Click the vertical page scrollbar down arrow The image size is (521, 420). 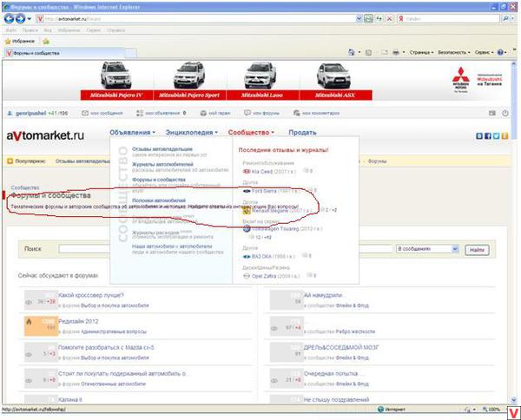pos(514,400)
